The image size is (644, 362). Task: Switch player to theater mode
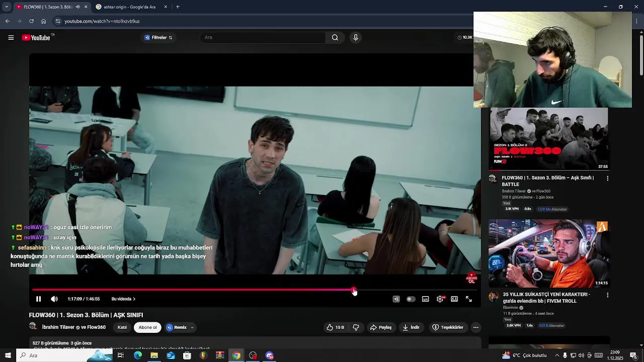(454, 299)
